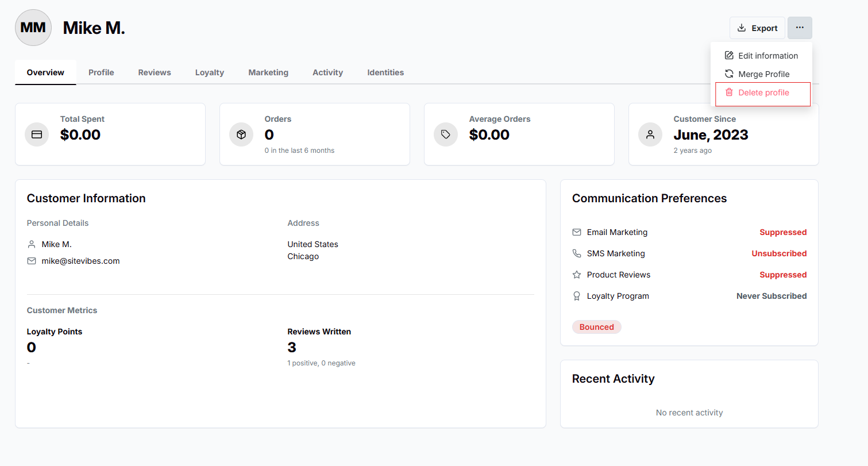Click the credit card icon beside Total Spent
Viewport: 868px width, 466px height.
[37, 134]
